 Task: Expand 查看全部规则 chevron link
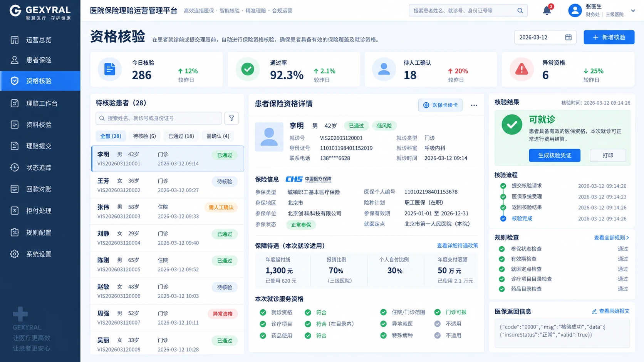pyautogui.click(x=611, y=238)
